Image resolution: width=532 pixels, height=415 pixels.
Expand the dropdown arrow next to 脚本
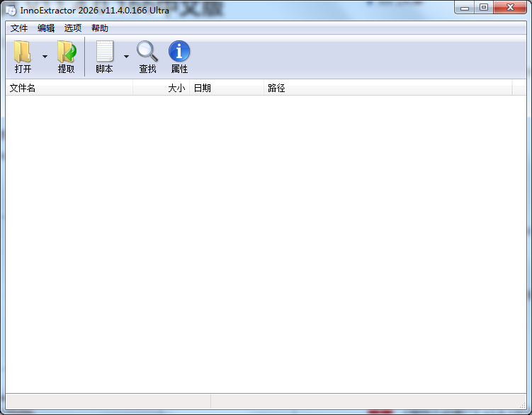coord(126,57)
